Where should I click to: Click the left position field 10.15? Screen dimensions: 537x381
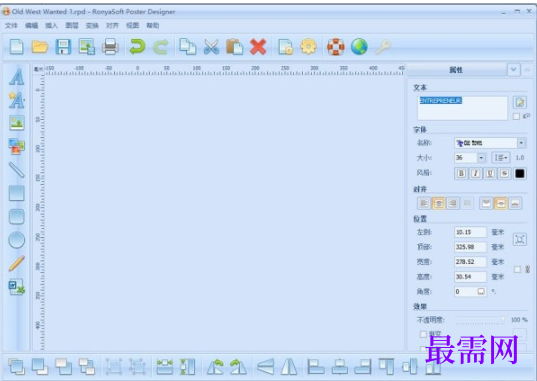tap(470, 232)
